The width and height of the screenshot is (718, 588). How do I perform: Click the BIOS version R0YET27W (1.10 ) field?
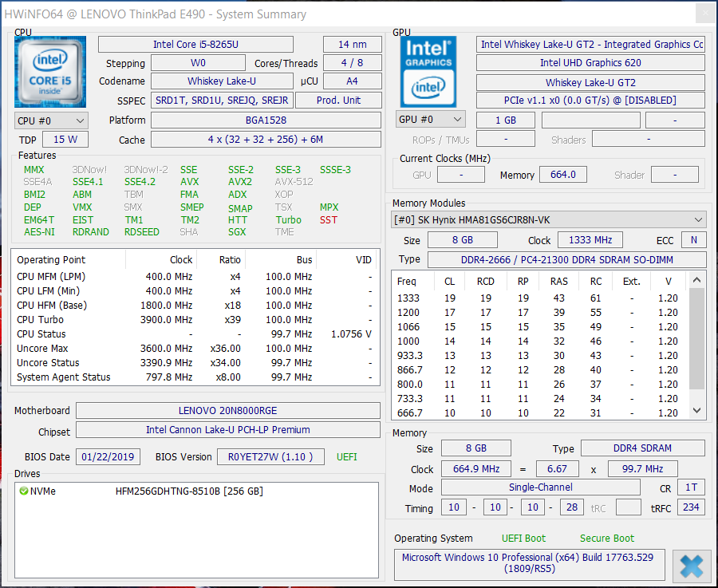pos(270,456)
